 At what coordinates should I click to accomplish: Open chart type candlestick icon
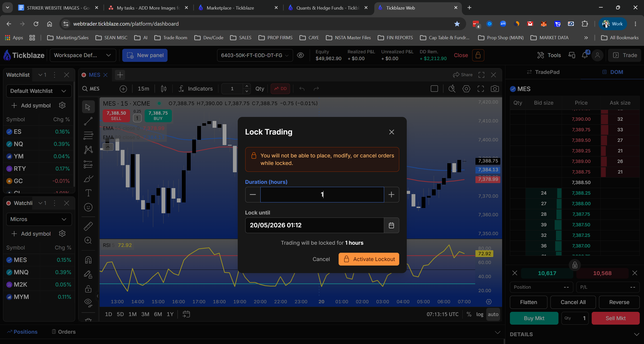[164, 89]
